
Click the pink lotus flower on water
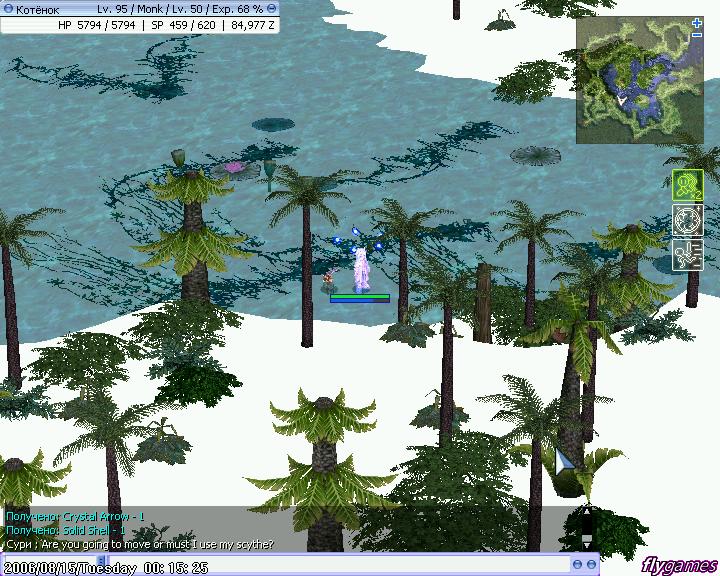pos(234,167)
